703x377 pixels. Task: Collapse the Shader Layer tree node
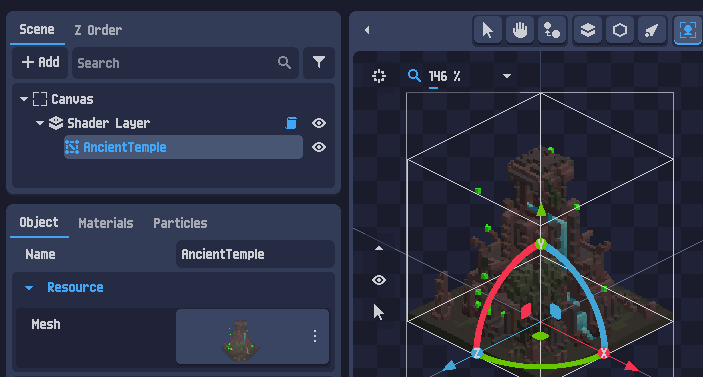click(x=40, y=123)
